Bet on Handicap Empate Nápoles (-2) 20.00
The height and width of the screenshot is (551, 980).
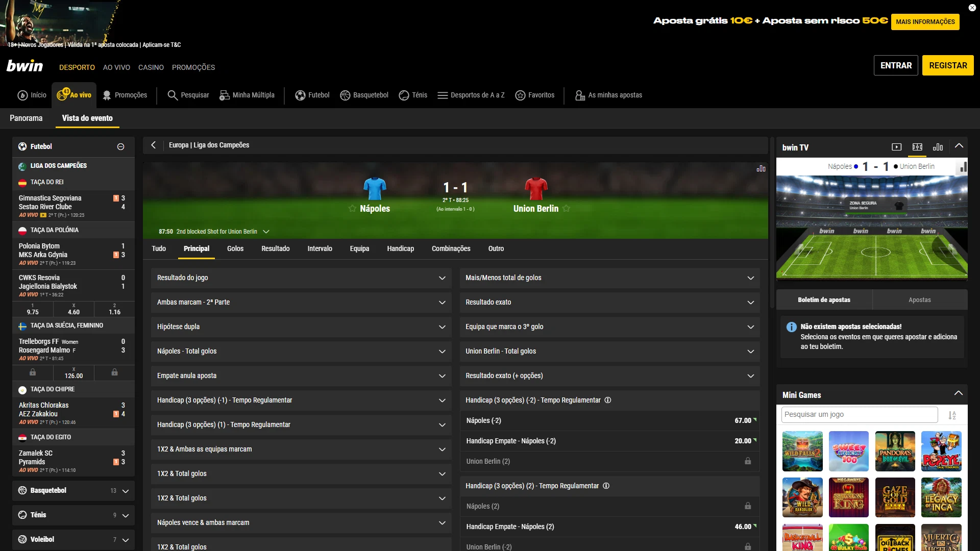point(609,441)
